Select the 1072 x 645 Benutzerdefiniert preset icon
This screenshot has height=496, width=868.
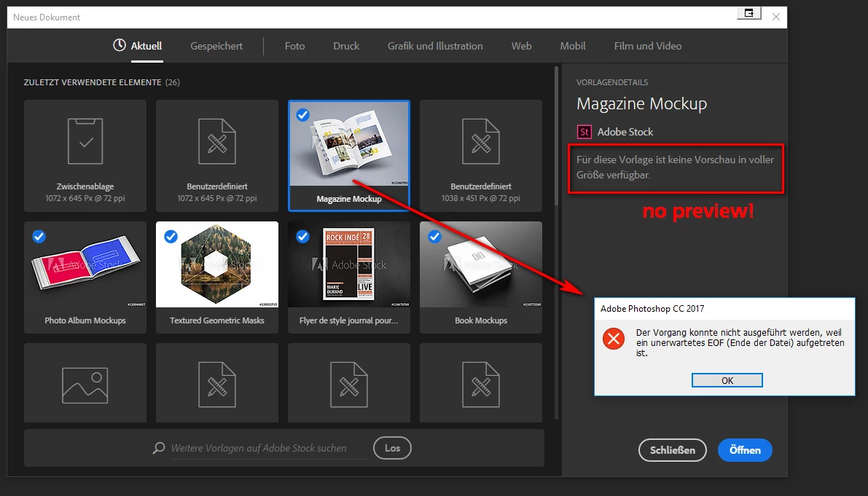(x=217, y=141)
